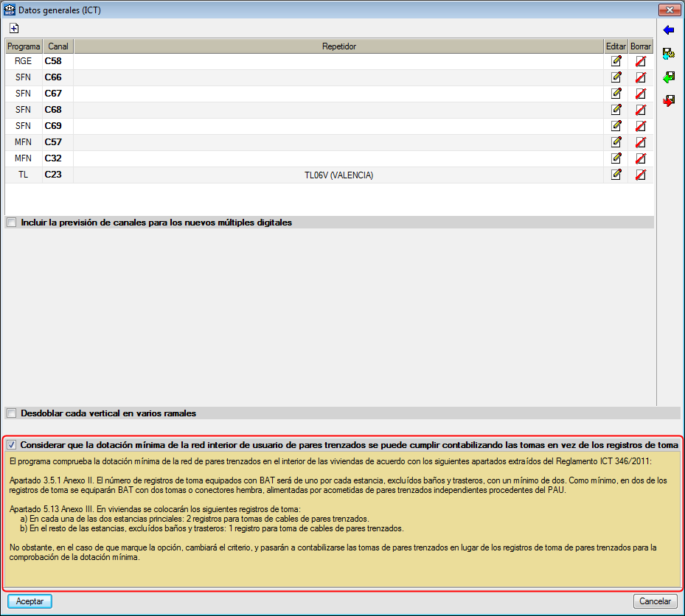Click the red arrow disk export icon
Screen dimensions: 685x616
click(668, 101)
